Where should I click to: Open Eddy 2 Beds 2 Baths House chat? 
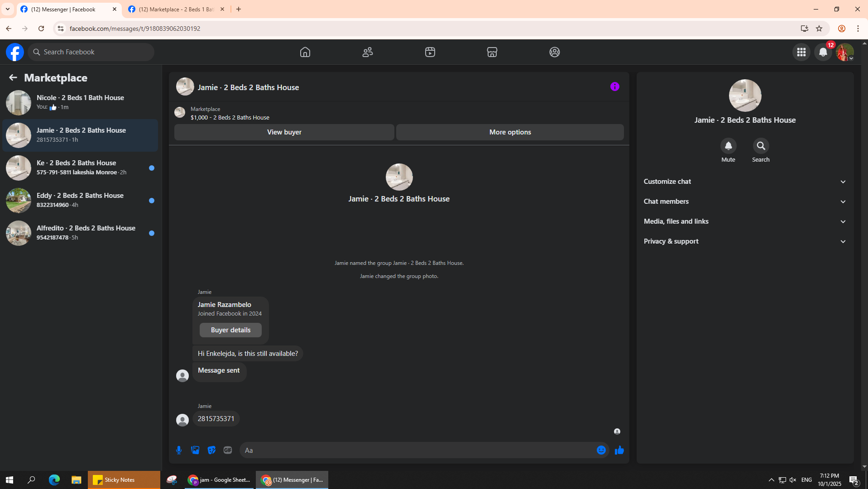(x=80, y=200)
